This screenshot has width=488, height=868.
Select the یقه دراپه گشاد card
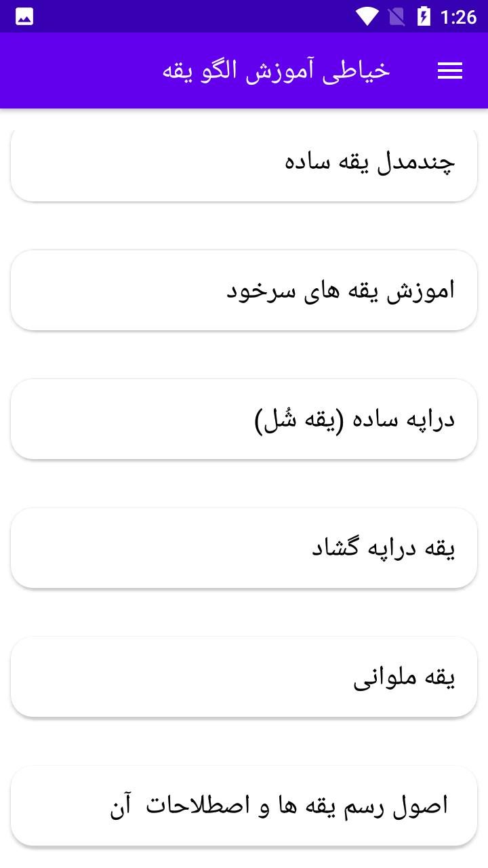(x=244, y=548)
